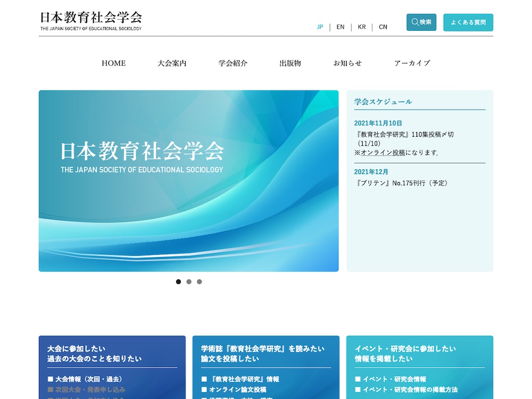The image size is (532, 399).
Task: Click 学術誌『教育社会学研究』を読みたい card heading
Action: tap(263, 348)
